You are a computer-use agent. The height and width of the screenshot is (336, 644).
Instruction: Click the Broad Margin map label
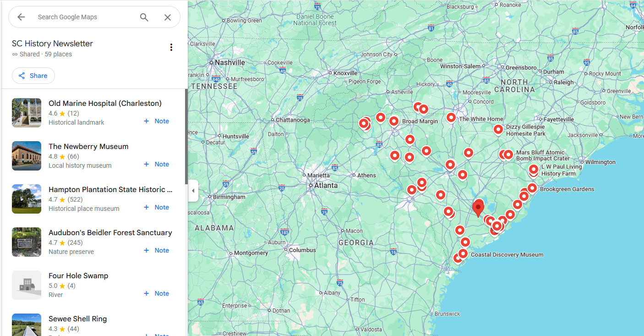(420, 121)
